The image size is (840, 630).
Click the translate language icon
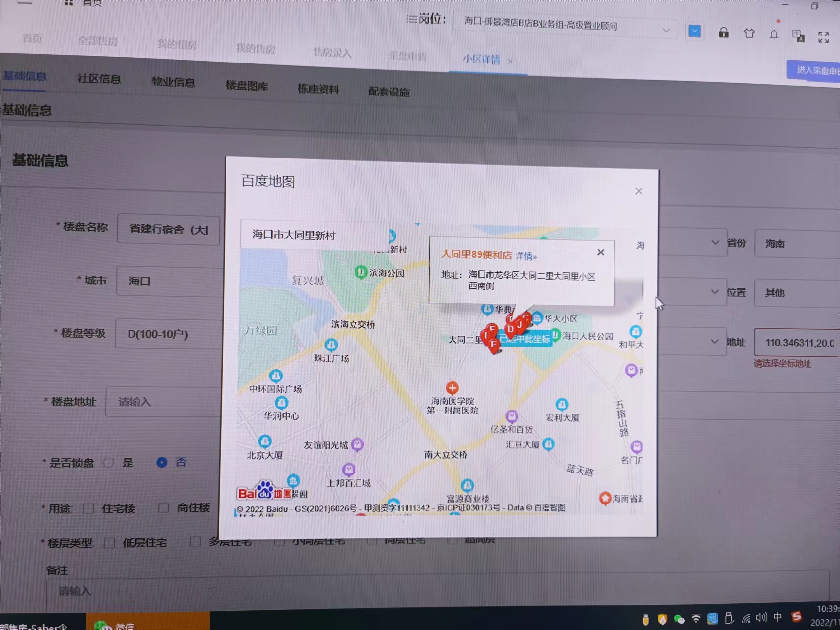pos(798,35)
